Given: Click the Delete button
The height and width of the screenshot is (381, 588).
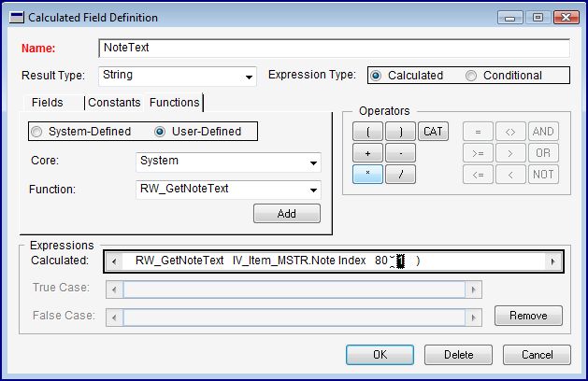Looking at the screenshot, I should [x=458, y=355].
